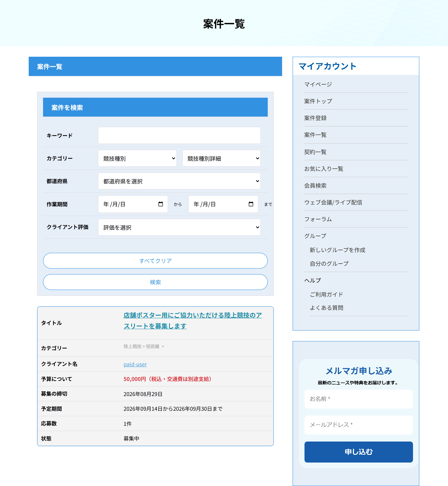Image resolution: width=448 pixels, height=486 pixels.
Task: Go to マイページ in sidebar
Action: pyautogui.click(x=318, y=84)
